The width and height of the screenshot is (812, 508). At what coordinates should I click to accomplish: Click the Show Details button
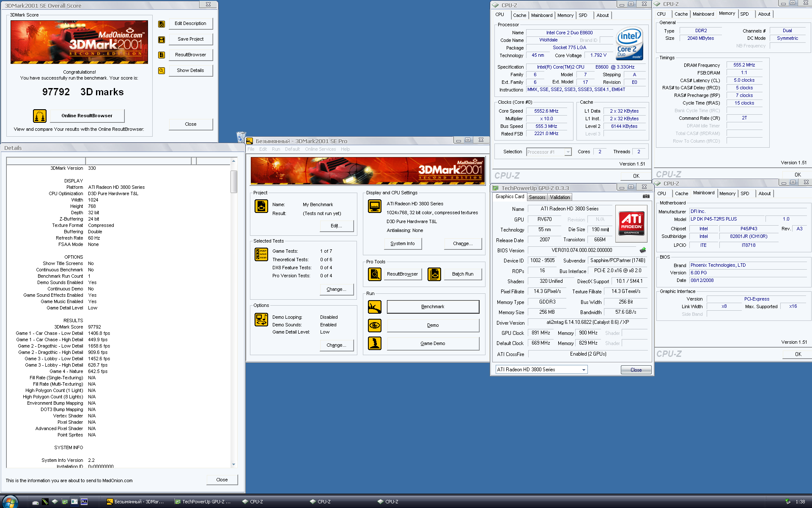click(x=190, y=70)
